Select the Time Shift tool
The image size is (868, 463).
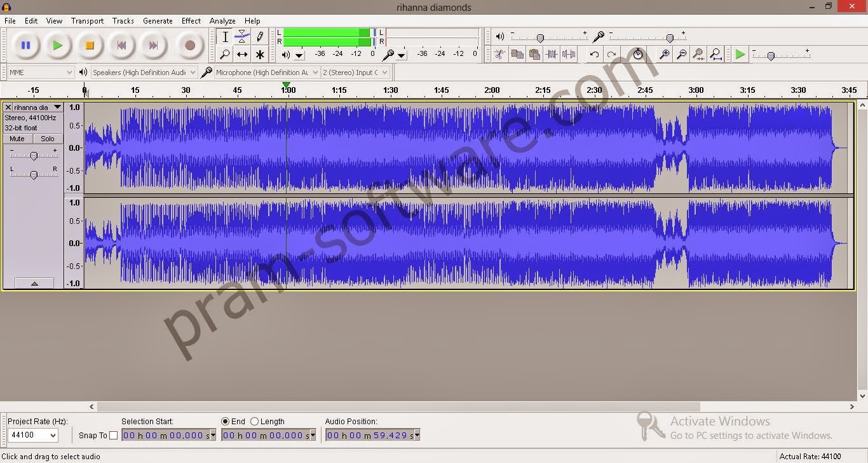(x=242, y=55)
